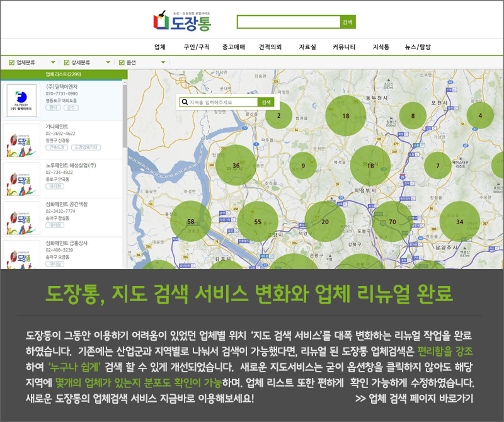Click the address 종로구 안국동

tap(57, 179)
